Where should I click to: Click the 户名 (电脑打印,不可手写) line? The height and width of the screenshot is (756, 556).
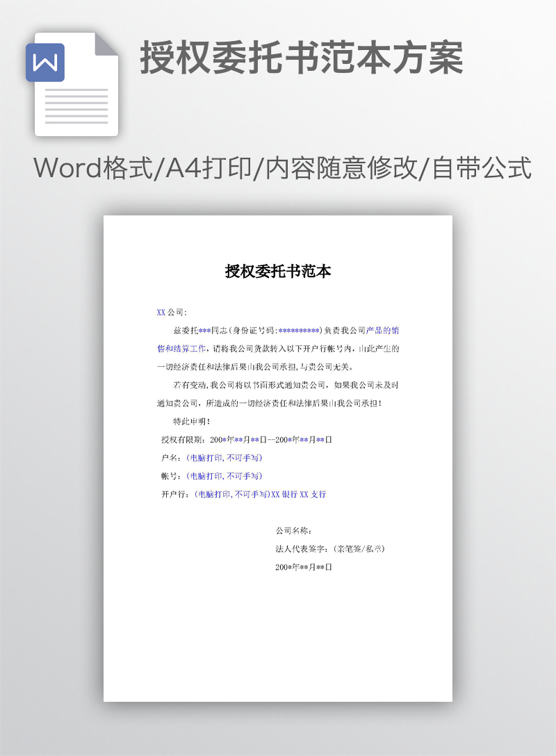212,458
